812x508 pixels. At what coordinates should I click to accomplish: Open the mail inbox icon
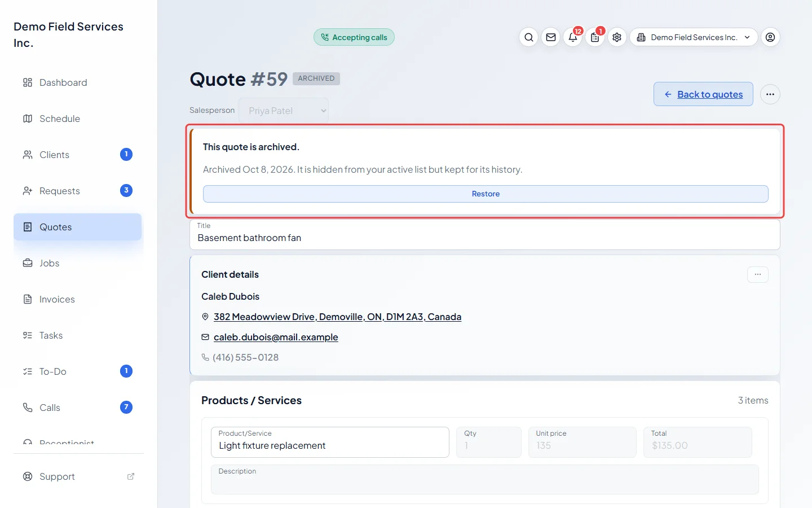point(551,37)
